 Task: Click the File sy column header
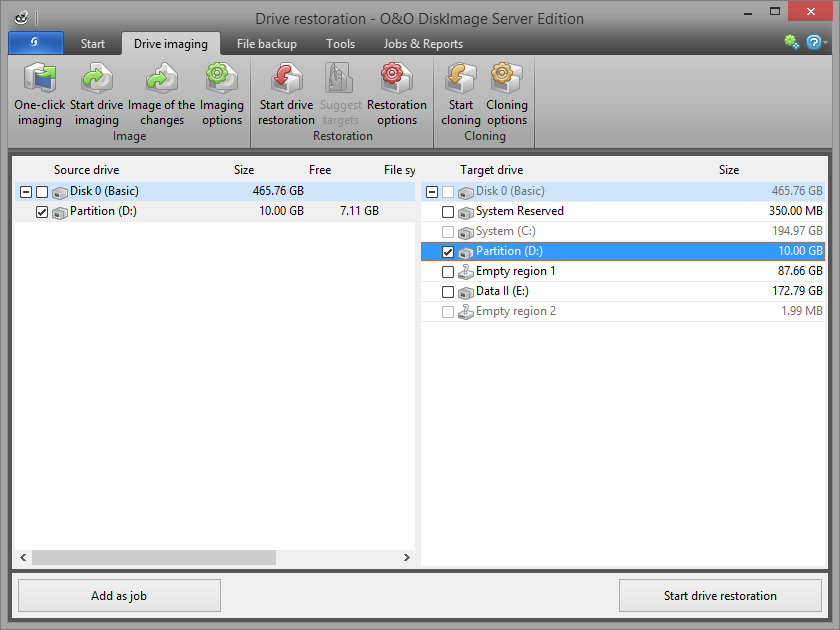[x=399, y=170]
